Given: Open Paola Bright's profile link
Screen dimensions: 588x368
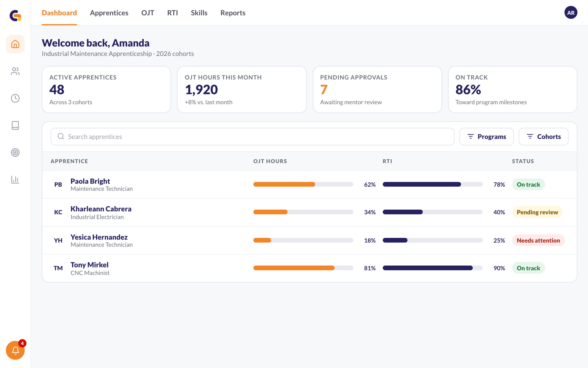Looking at the screenshot, I should pos(90,181).
